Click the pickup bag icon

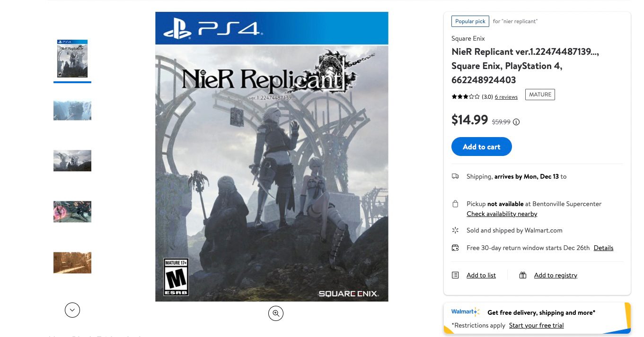click(x=455, y=204)
